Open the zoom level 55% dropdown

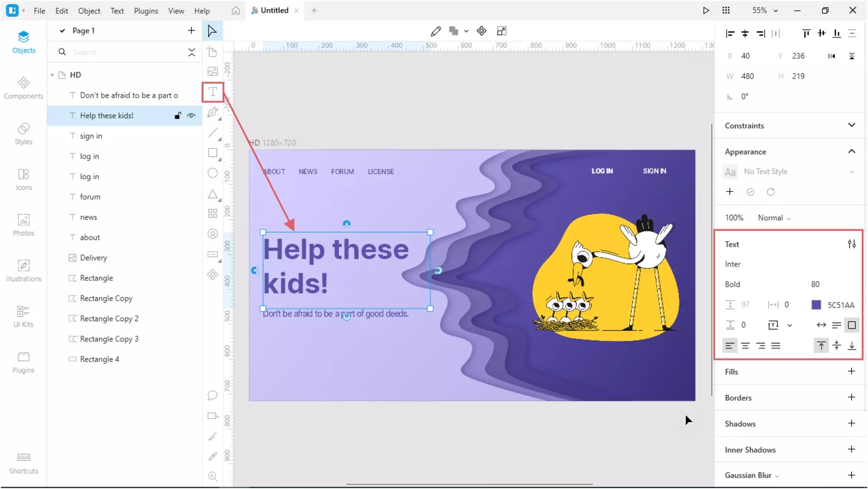coord(765,10)
